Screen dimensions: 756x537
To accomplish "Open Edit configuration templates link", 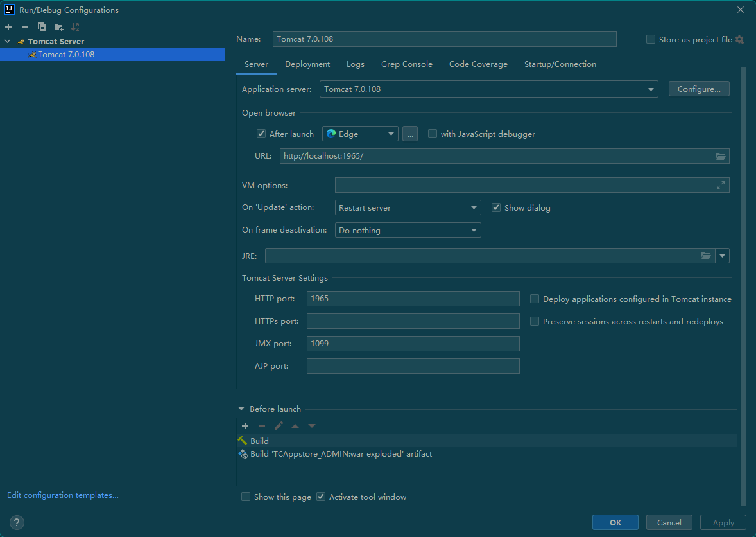I will [63, 495].
